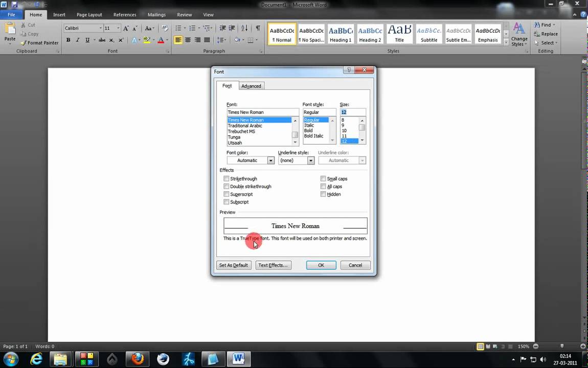Select Trebuchet MS in font list
Image resolution: width=588 pixels, height=368 pixels.
click(x=241, y=131)
